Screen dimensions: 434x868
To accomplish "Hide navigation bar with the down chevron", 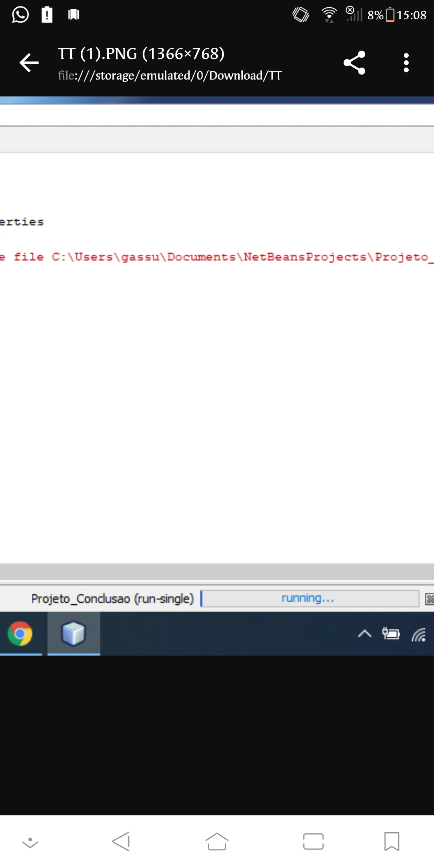I will 30,842.
